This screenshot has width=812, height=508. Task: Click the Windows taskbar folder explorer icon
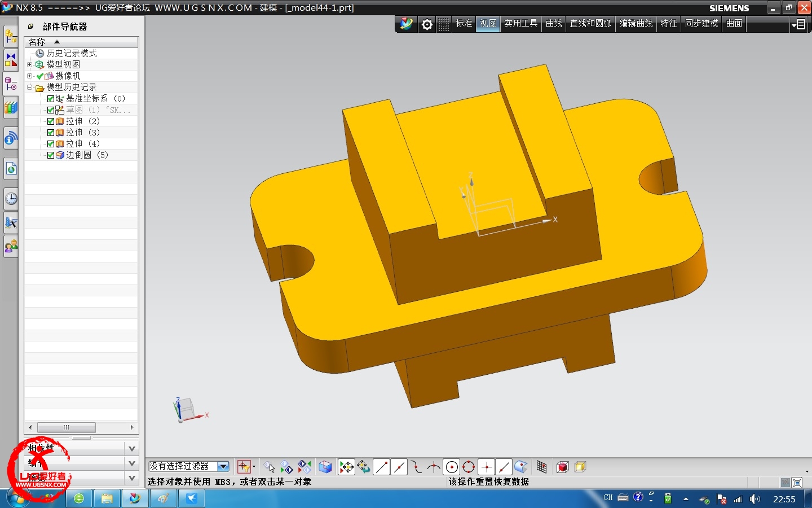tap(107, 498)
